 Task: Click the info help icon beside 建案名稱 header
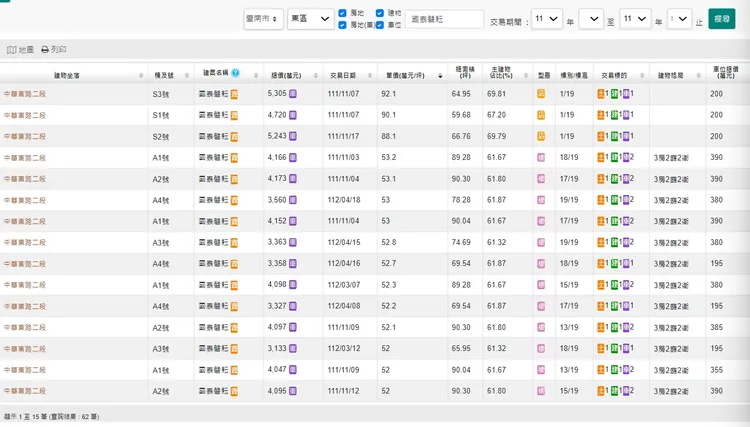click(236, 73)
